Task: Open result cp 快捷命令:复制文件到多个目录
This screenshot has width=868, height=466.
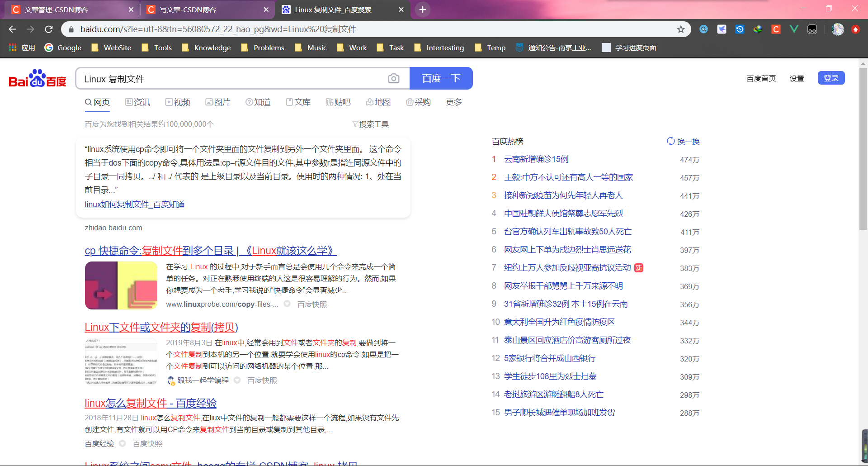Action: click(211, 250)
